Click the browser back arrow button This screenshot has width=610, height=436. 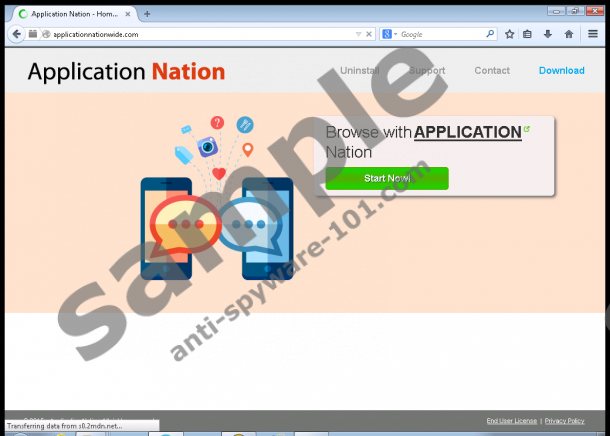15,34
